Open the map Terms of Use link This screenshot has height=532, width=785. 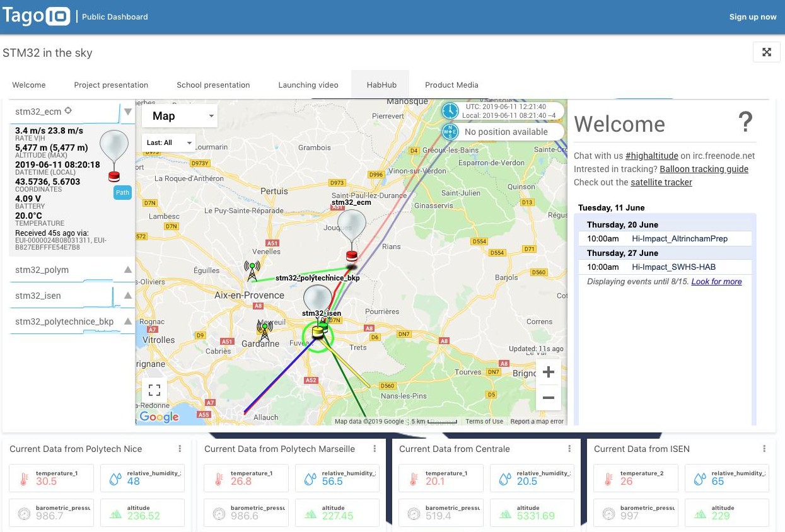[x=484, y=422]
